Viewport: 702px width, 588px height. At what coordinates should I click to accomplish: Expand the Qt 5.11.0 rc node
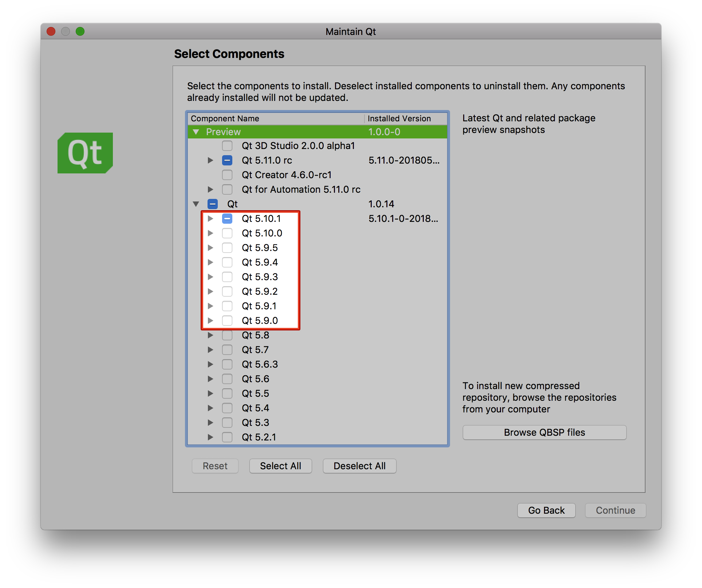tap(210, 160)
